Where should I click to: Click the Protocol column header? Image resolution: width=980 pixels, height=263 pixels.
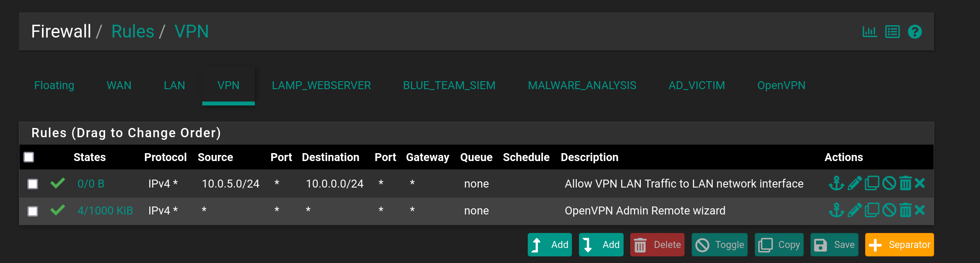point(166,157)
